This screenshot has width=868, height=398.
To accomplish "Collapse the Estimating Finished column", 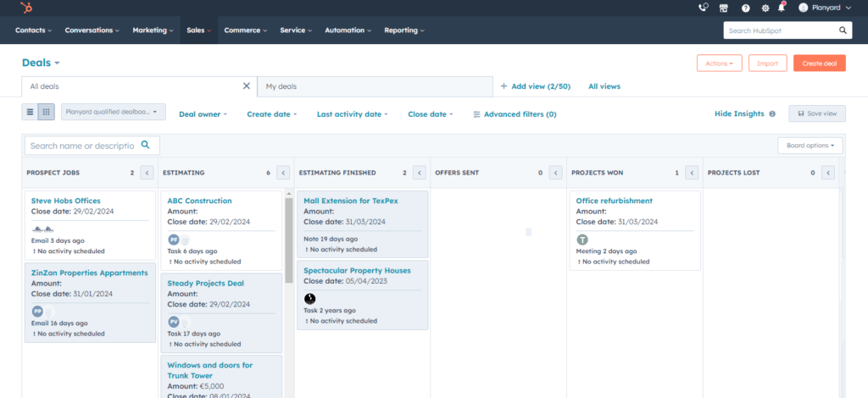I will click(x=419, y=173).
